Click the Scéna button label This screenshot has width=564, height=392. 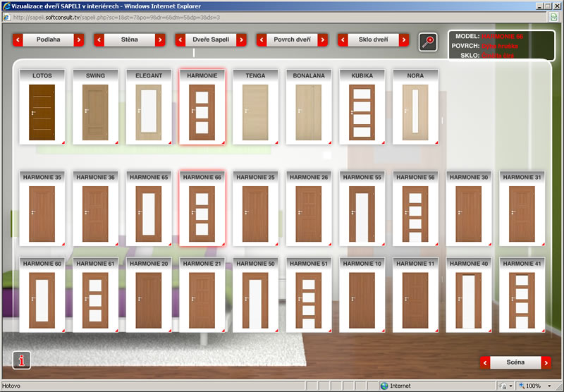(515, 362)
